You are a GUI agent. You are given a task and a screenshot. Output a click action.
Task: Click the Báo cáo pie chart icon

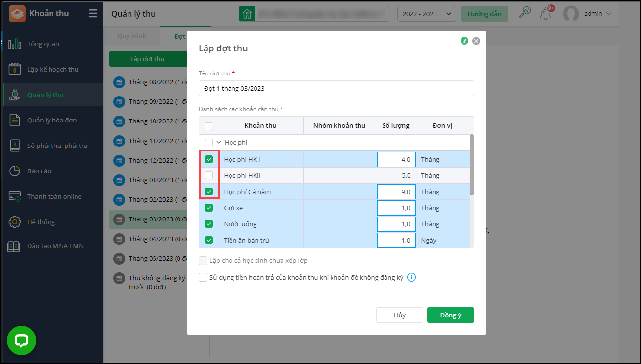pyautogui.click(x=15, y=171)
